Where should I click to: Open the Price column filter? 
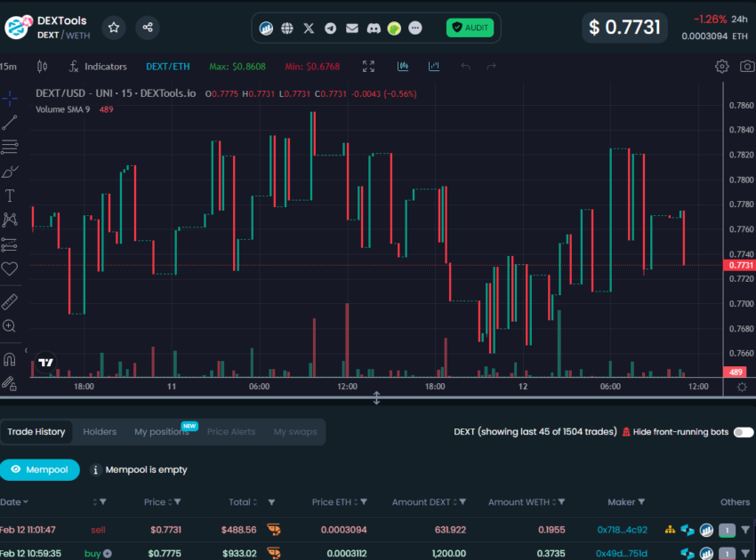pos(177,502)
